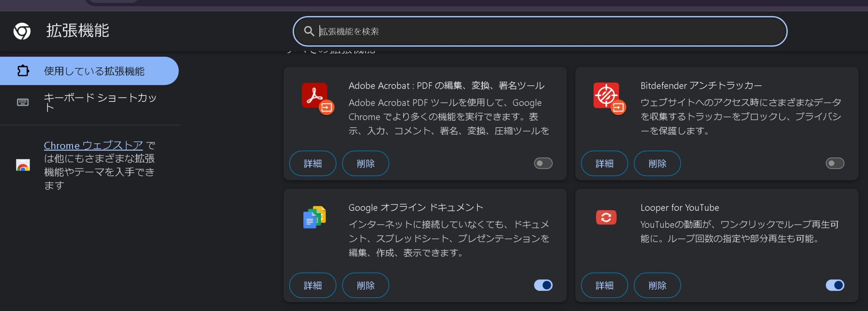Click the Chrome Web Store rainbow icon
This screenshot has width=868, height=311.
23,165
